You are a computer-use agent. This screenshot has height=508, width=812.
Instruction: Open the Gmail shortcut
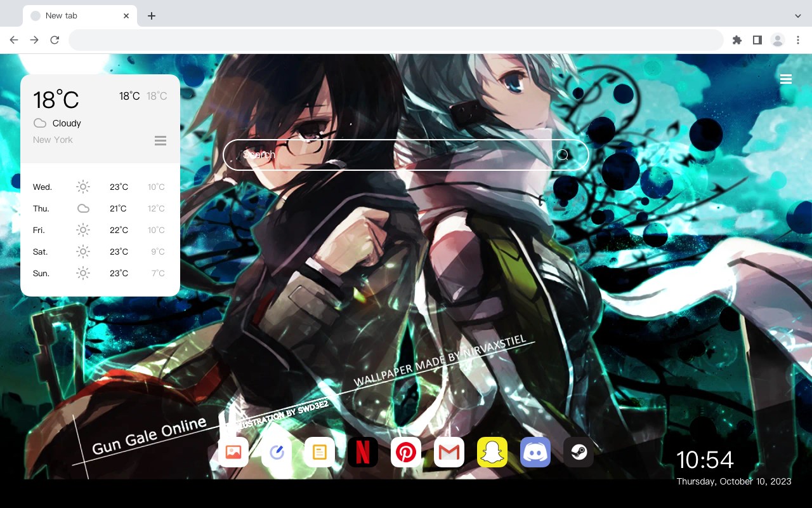449,452
